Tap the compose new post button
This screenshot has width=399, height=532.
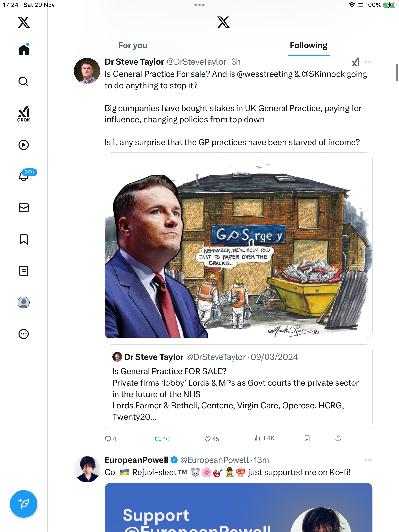coord(24,504)
